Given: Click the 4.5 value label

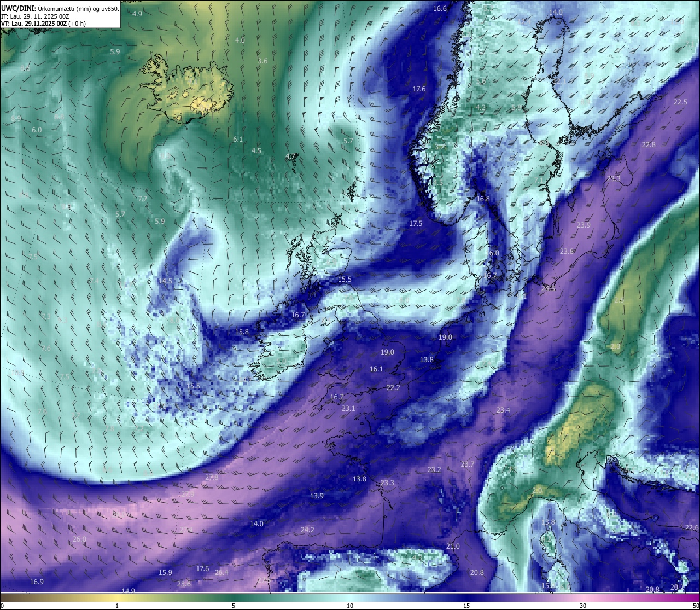Looking at the screenshot, I should (x=256, y=151).
